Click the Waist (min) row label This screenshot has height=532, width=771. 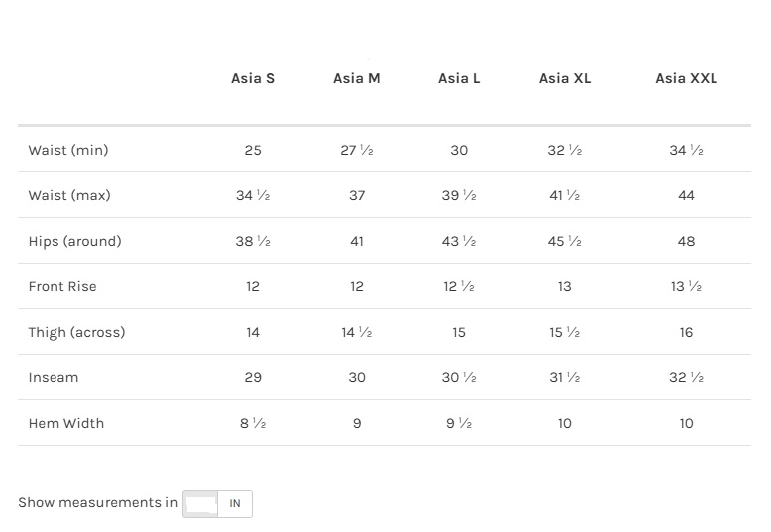coord(68,150)
